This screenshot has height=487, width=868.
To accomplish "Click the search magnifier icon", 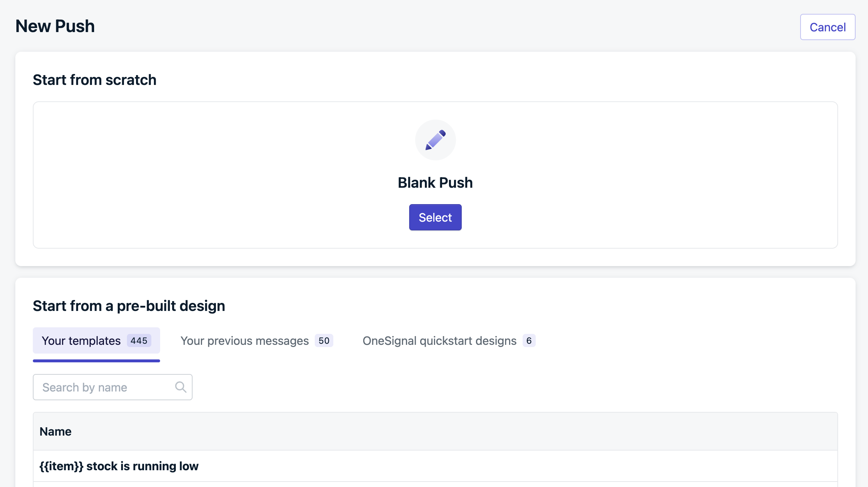I will [181, 387].
